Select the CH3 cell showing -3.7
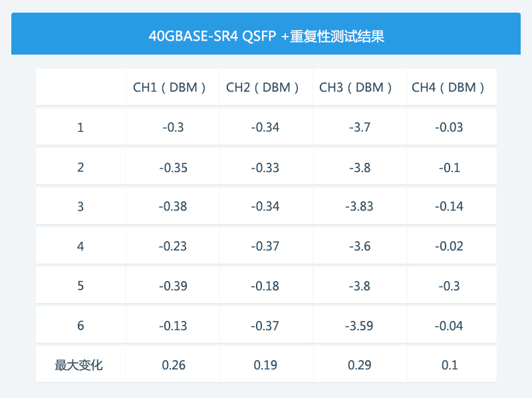 [x=359, y=128]
